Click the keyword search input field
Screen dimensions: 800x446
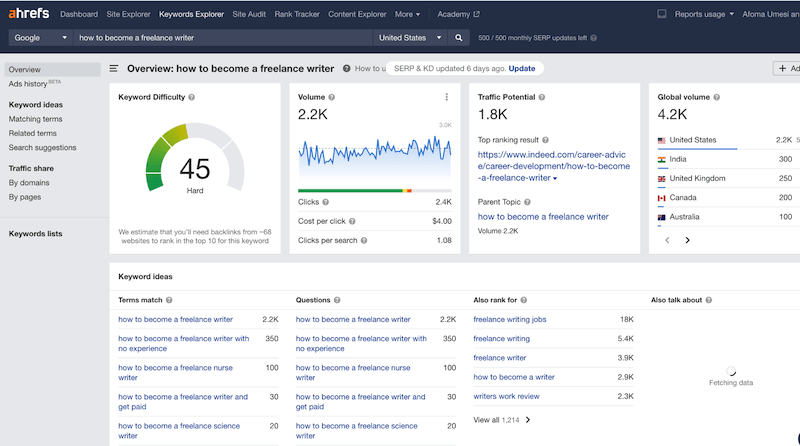click(223, 38)
